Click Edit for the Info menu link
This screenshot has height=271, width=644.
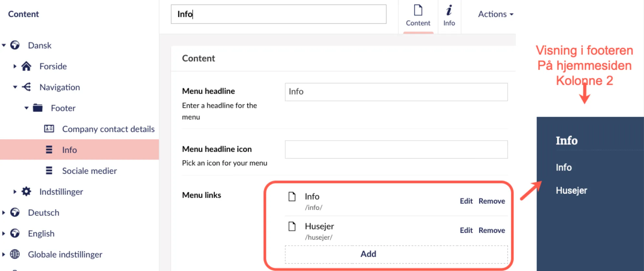[x=466, y=201]
